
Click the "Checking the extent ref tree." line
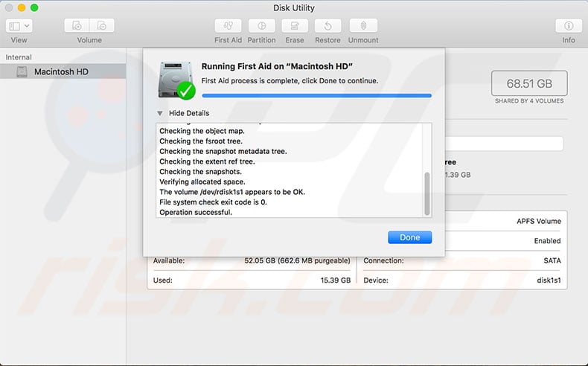(207, 161)
